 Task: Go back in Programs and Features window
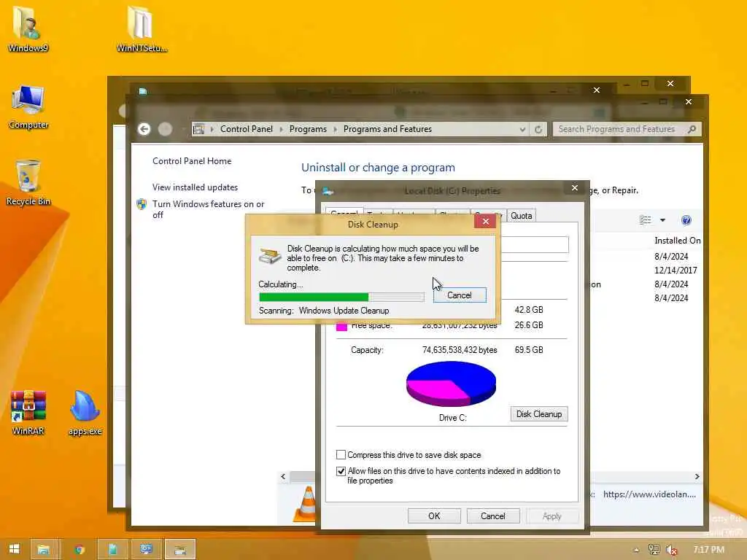point(144,129)
